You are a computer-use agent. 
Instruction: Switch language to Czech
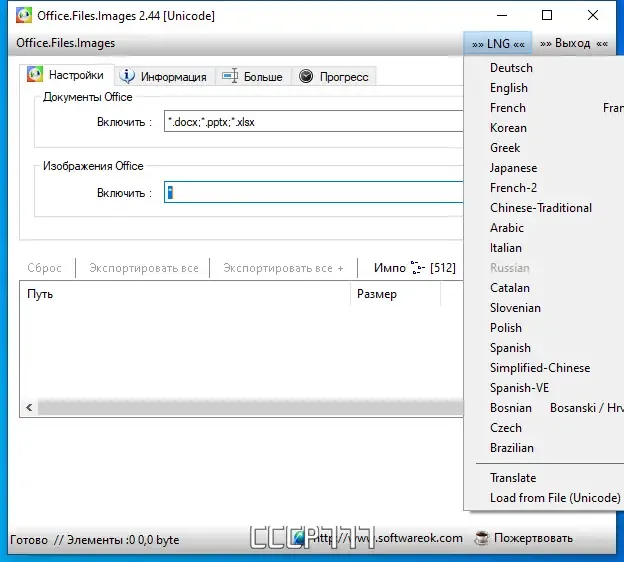[506, 428]
